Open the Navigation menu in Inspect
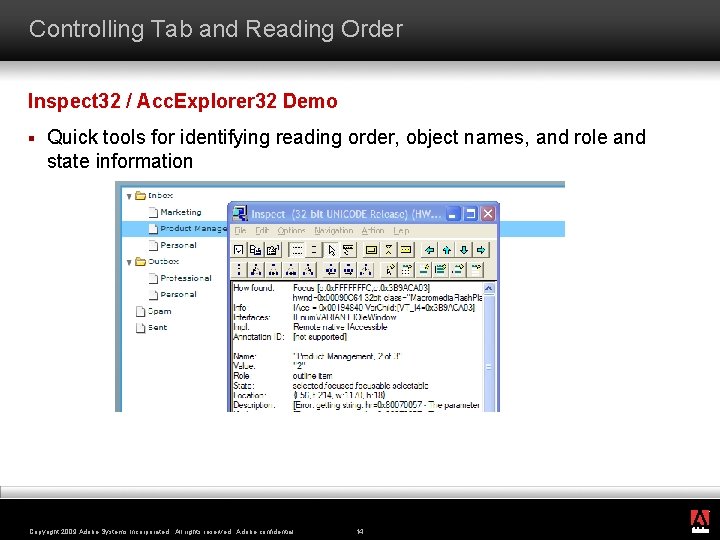720x540 pixels. 334,231
